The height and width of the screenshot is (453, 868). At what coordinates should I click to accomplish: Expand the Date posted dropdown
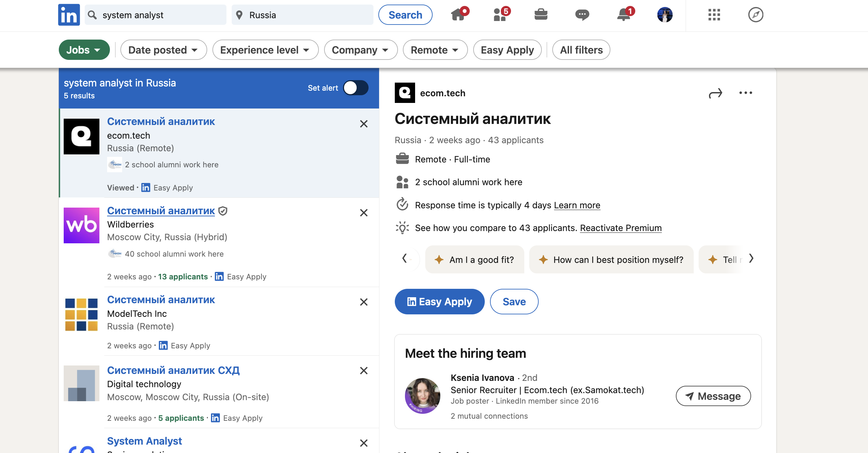click(163, 50)
